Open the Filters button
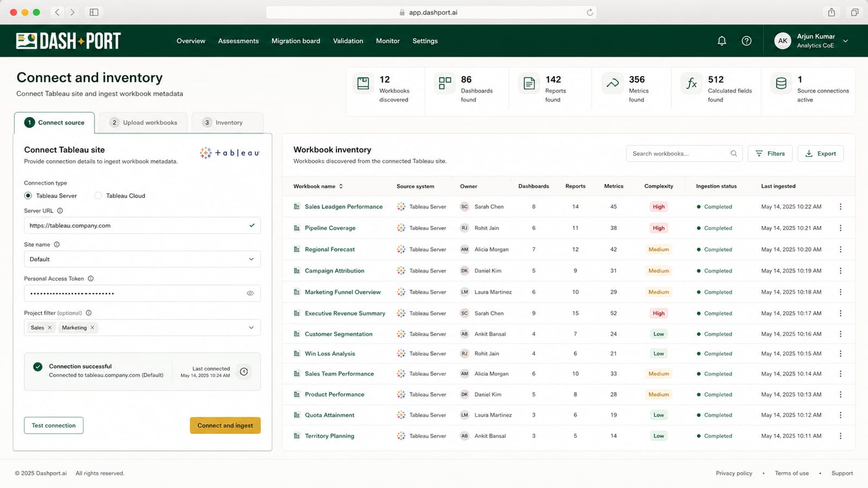 click(770, 153)
